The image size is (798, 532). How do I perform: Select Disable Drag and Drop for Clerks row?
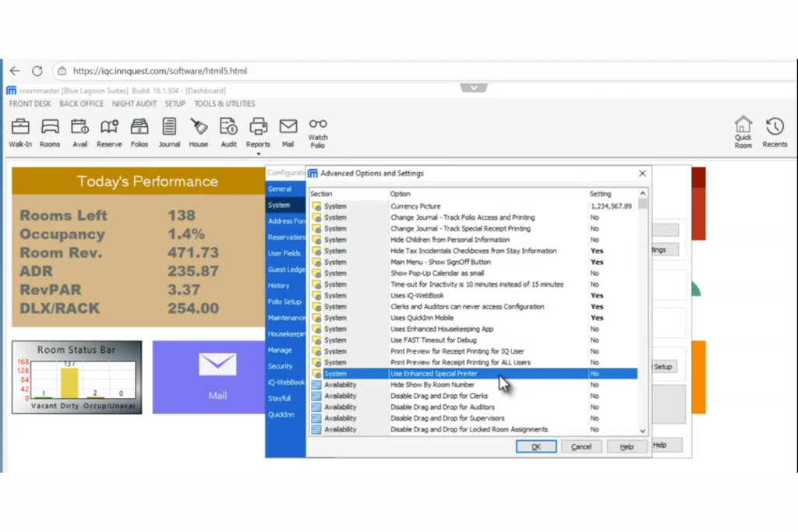click(473, 396)
